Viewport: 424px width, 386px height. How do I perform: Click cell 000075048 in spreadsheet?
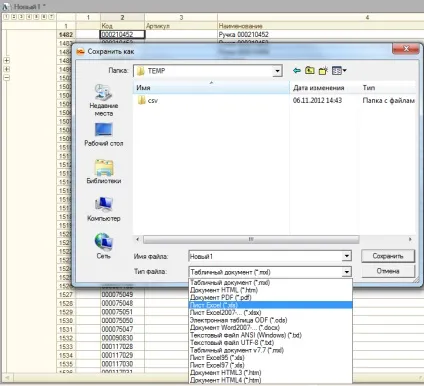(x=122, y=303)
